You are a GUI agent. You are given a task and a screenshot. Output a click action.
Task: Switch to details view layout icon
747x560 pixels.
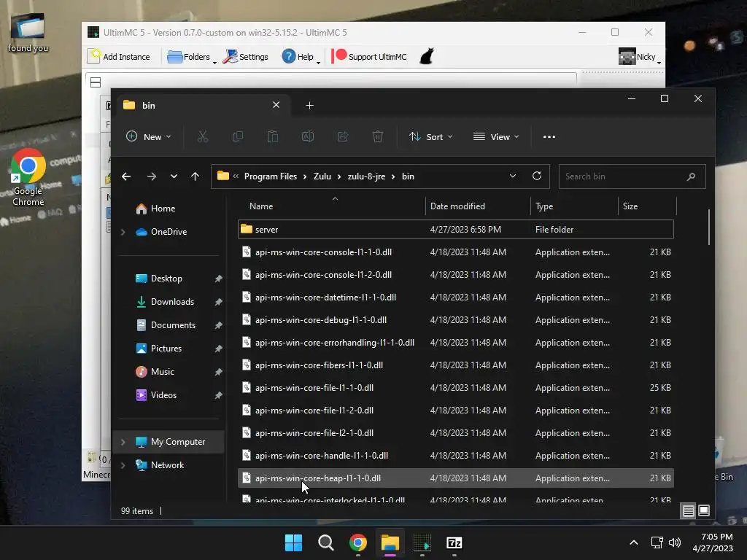click(x=688, y=511)
